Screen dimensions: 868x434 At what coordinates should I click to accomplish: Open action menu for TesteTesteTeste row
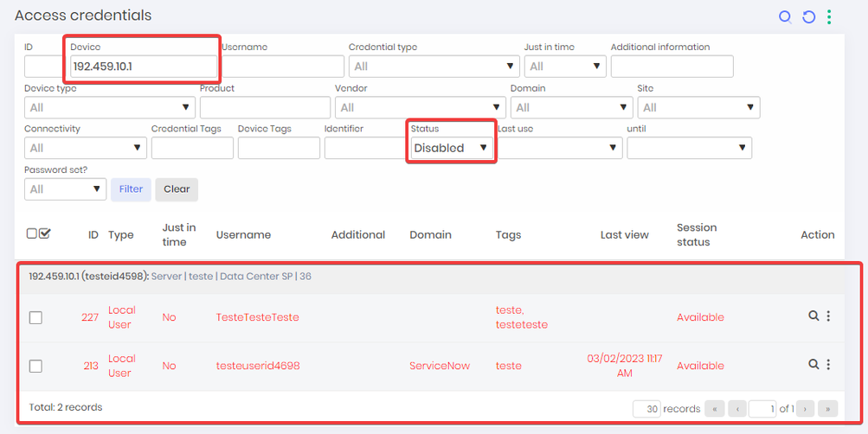pos(828,316)
